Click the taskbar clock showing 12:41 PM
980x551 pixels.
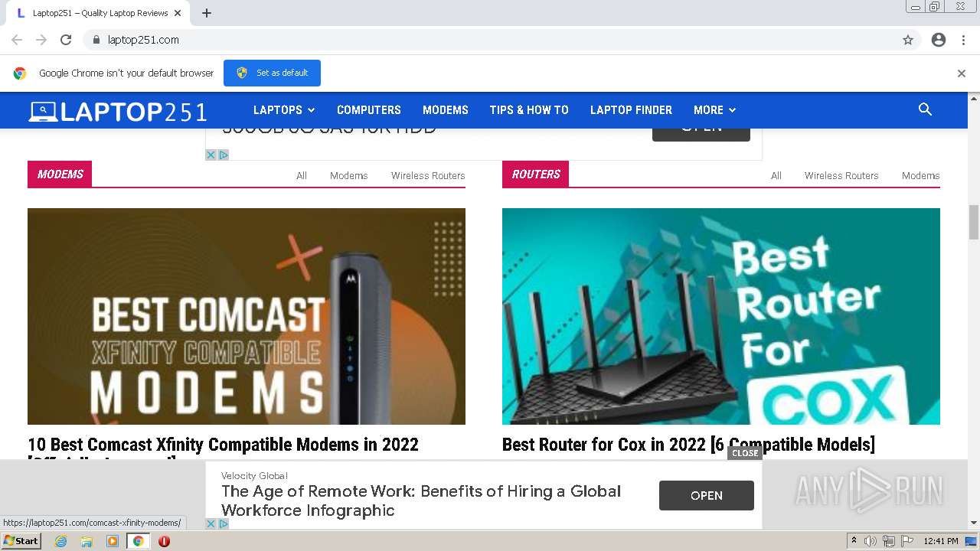(x=941, y=541)
